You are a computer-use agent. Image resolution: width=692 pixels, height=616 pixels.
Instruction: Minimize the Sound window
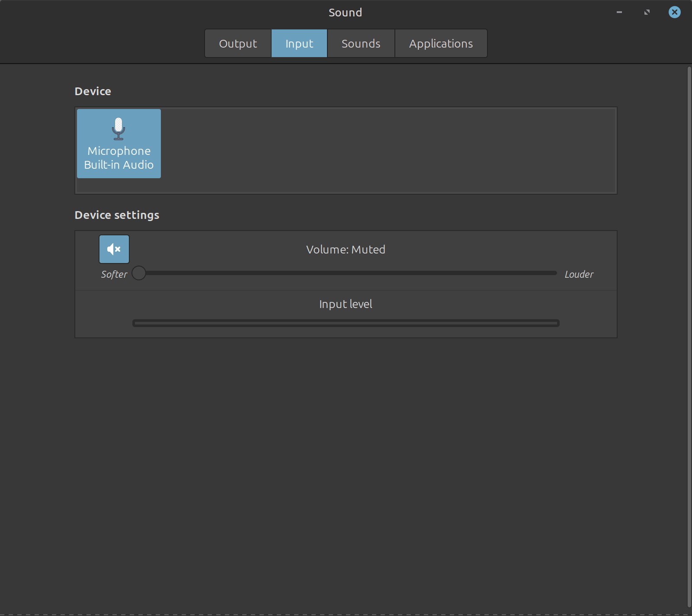619,12
